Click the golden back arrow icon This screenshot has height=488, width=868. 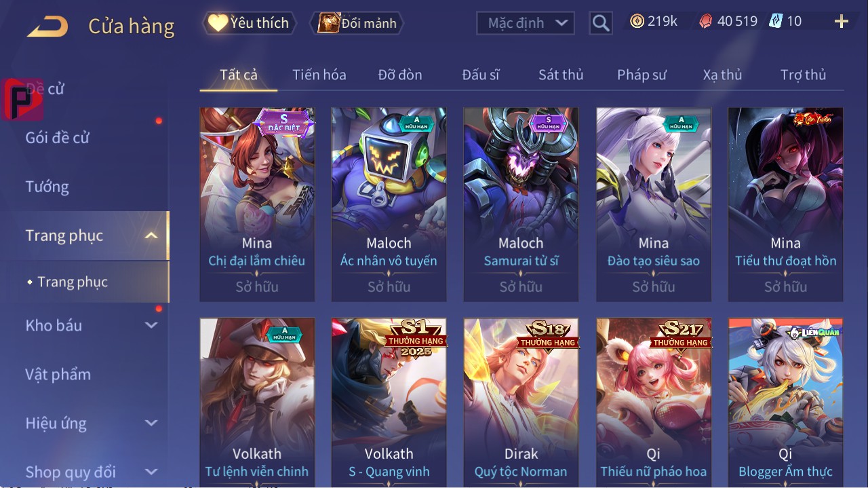47,26
